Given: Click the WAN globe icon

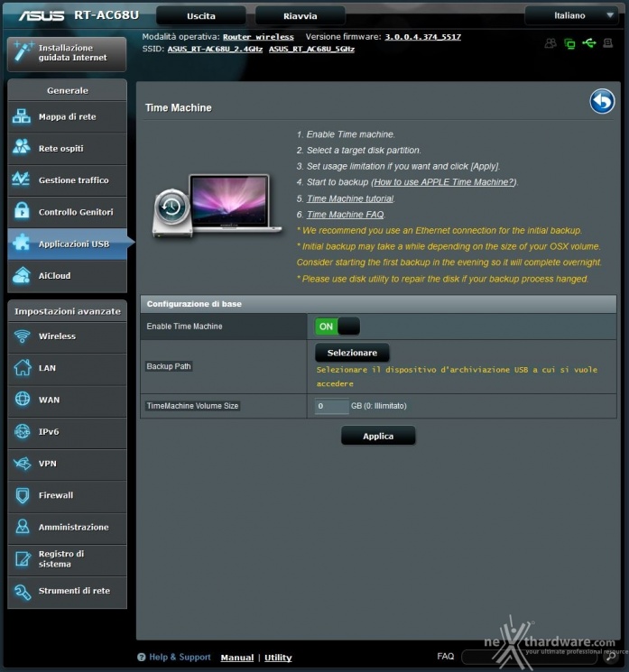Looking at the screenshot, I should (x=22, y=399).
